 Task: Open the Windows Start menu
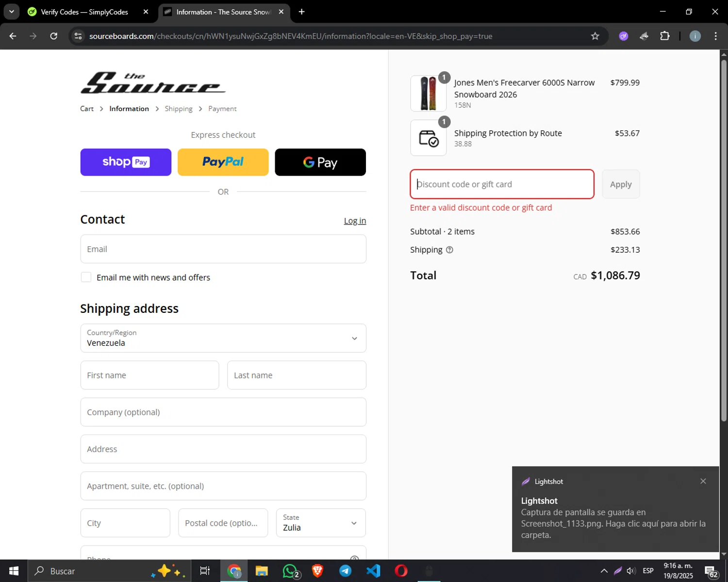point(14,571)
